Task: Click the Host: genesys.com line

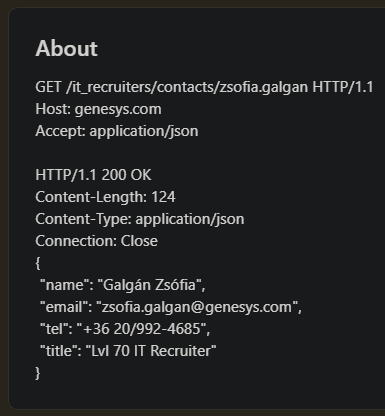Action: point(98,109)
